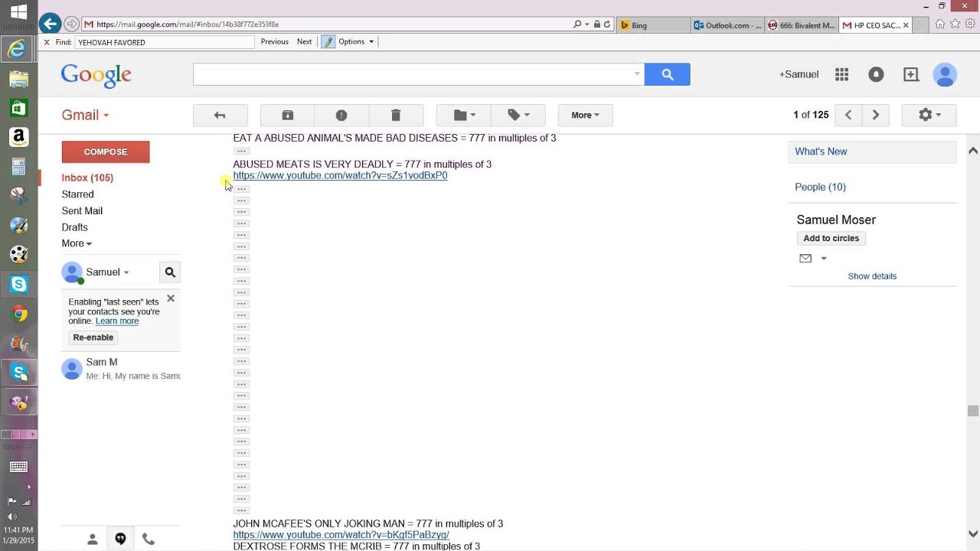
Task: Click inside the Gmail search field
Action: point(413,74)
